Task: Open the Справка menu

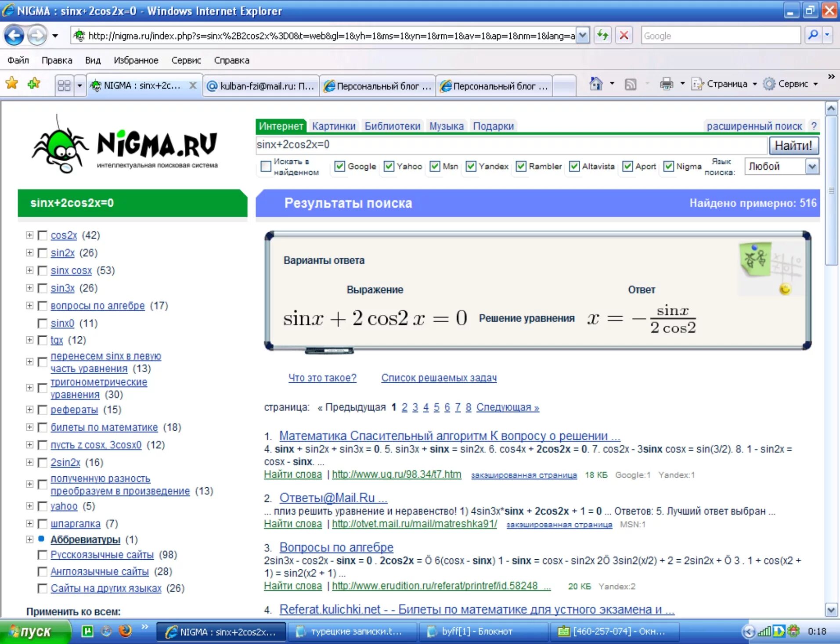Action: coord(232,60)
